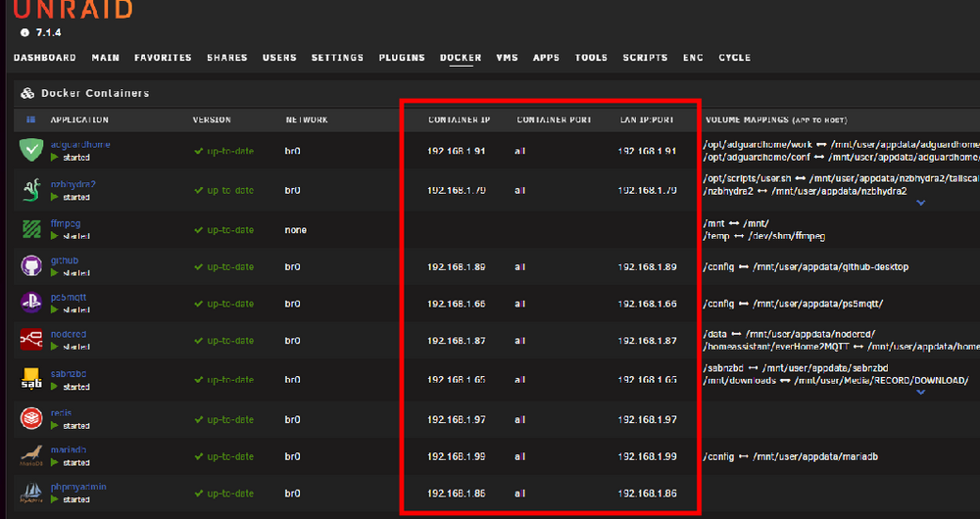Click the adguardhome started play icon

(x=55, y=158)
